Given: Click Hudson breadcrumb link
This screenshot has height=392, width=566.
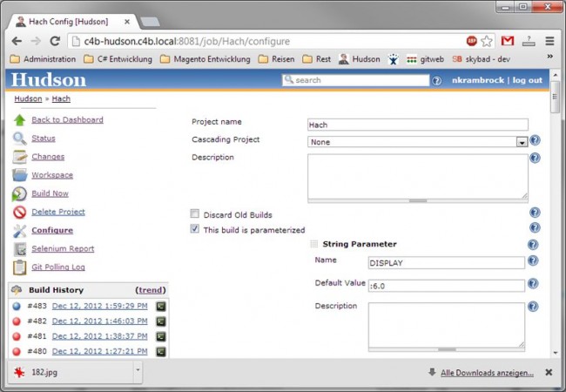Looking at the screenshot, I should point(28,99).
